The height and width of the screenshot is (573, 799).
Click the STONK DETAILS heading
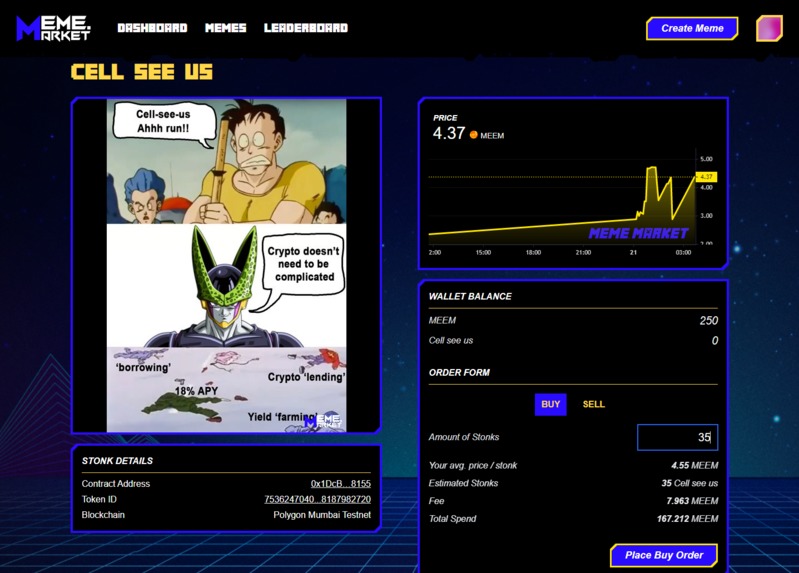pyautogui.click(x=117, y=461)
